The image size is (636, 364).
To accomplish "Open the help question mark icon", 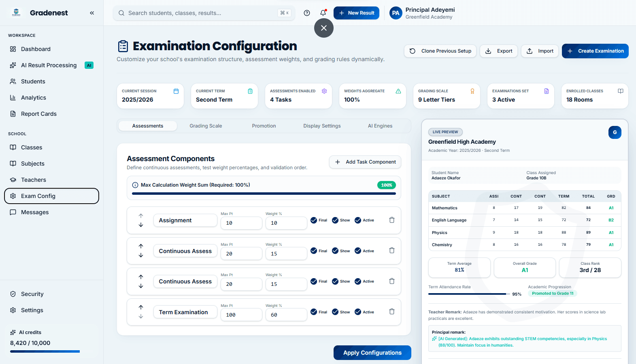I will pyautogui.click(x=307, y=13).
